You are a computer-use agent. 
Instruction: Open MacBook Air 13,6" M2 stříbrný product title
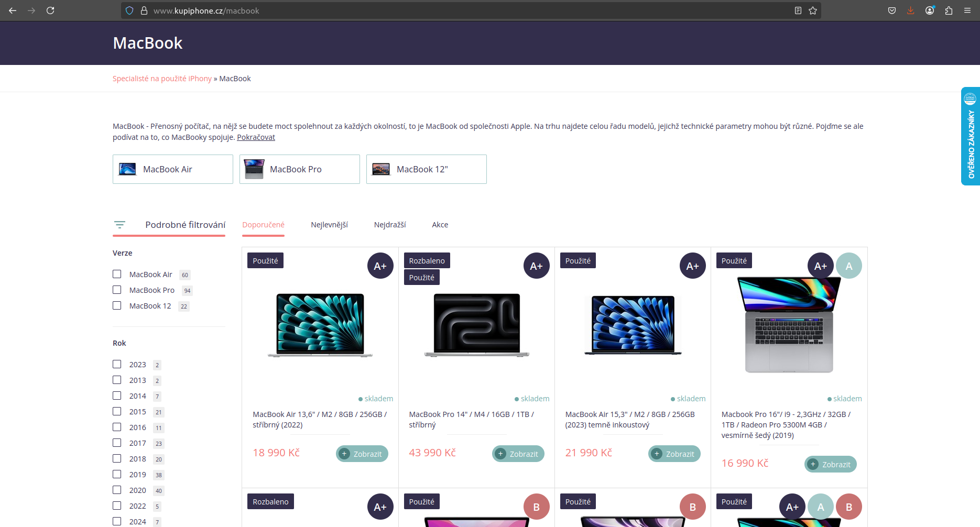pos(320,420)
